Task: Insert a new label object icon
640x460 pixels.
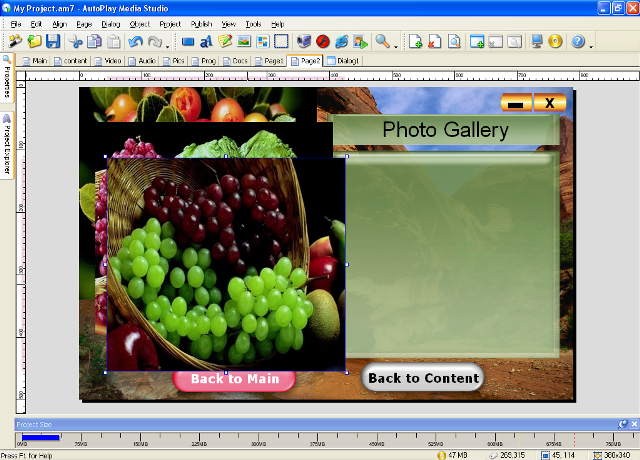Action: [x=206, y=42]
